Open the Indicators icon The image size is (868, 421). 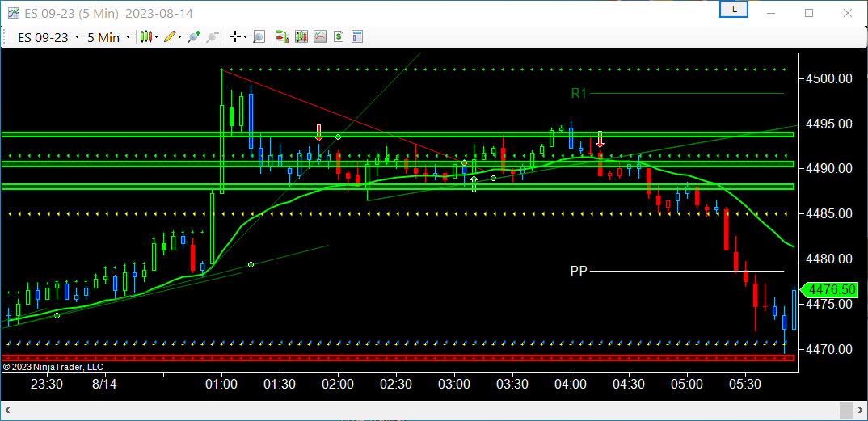click(x=320, y=37)
